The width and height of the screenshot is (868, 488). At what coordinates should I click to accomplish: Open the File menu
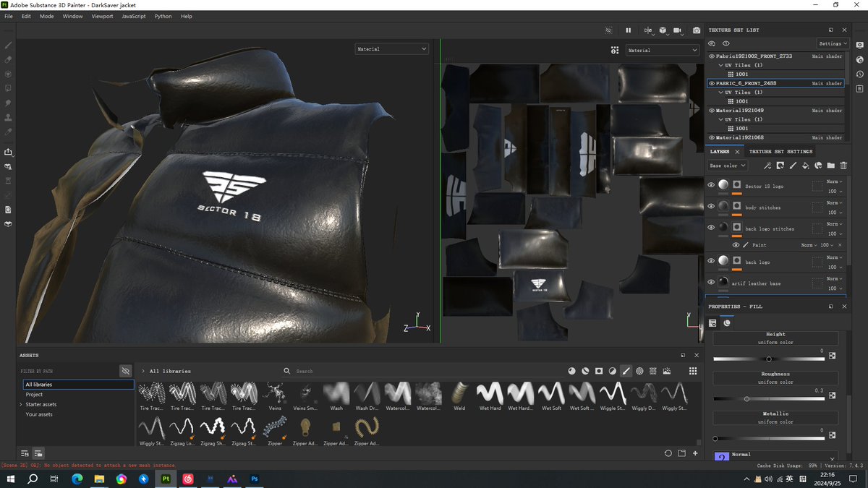pos(9,16)
